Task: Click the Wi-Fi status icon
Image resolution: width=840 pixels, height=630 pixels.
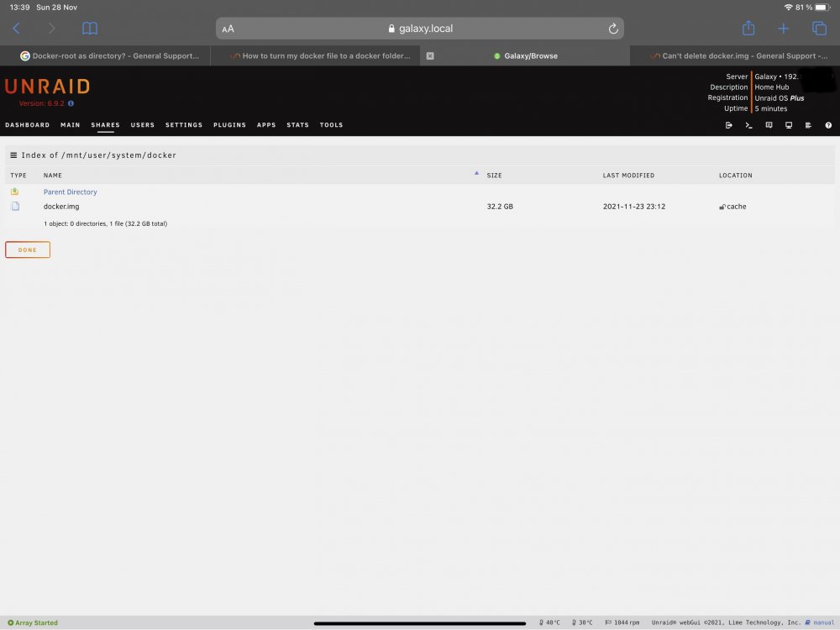Action: [788, 7]
